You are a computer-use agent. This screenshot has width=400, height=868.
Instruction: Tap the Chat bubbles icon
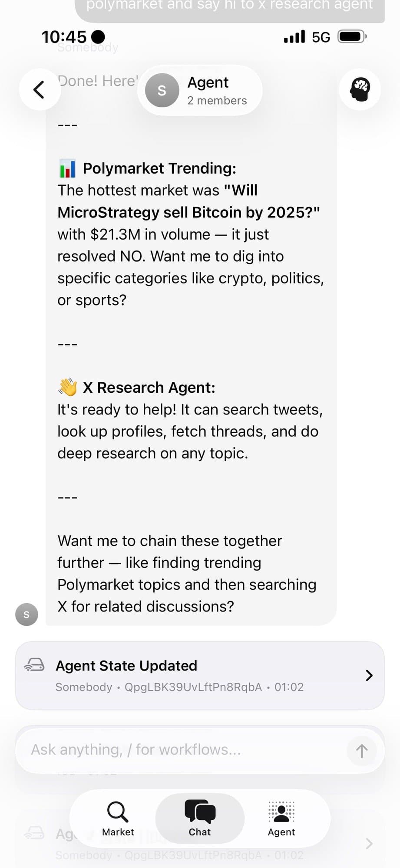[200, 812]
